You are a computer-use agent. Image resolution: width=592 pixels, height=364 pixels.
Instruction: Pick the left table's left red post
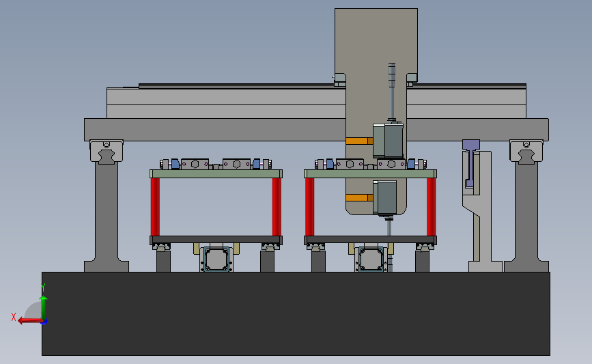pos(155,207)
